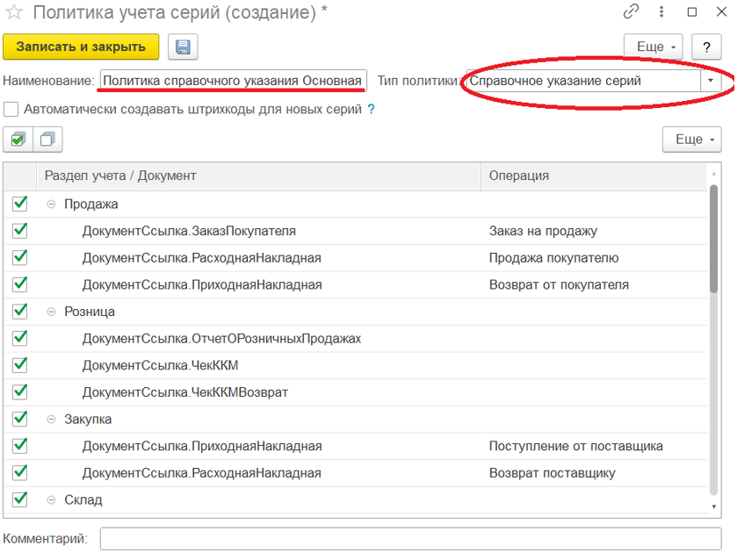Open the top Еще menu
Viewport: 737px width, 560px height.
653,47
